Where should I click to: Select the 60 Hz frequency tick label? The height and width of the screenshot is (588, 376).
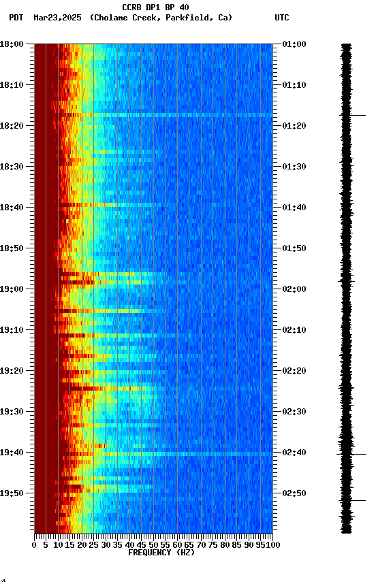click(x=177, y=545)
